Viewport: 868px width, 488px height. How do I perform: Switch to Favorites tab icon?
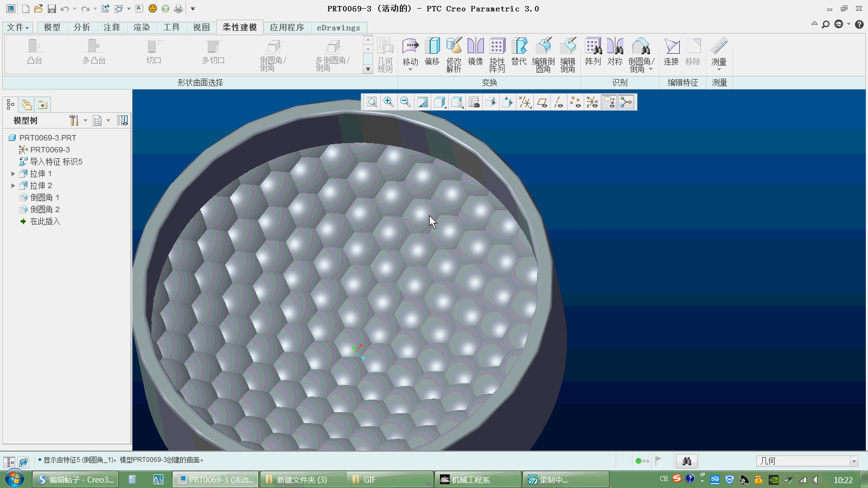(43, 105)
